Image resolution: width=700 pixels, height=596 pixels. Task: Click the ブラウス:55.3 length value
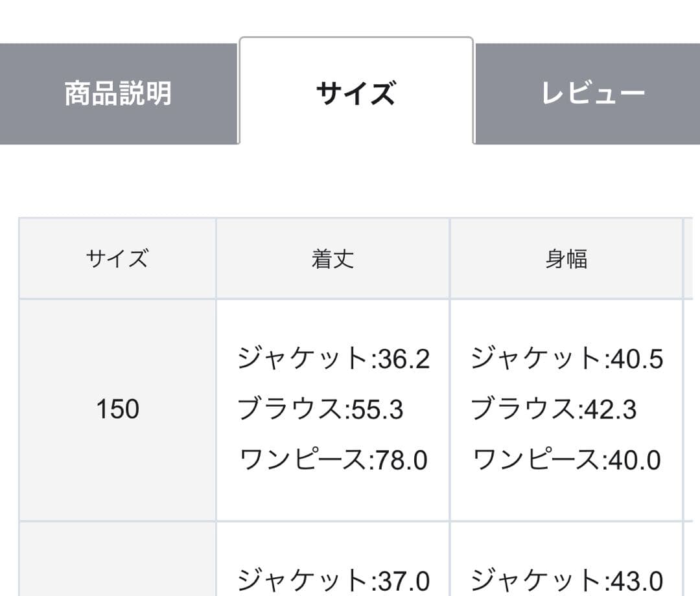(320, 409)
